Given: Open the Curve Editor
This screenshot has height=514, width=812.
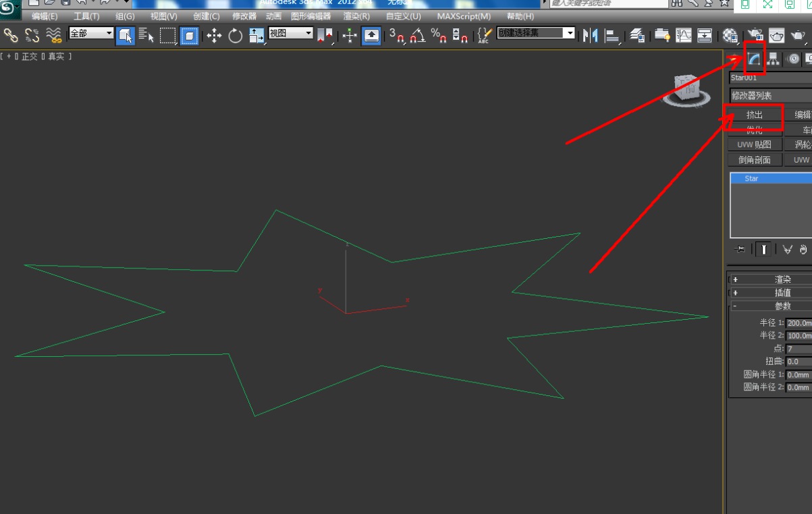Looking at the screenshot, I should pos(684,35).
